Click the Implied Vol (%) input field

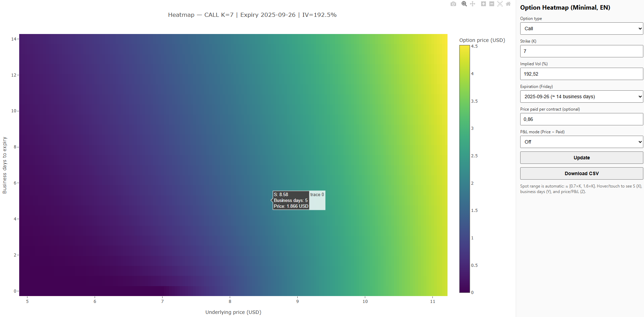(x=582, y=74)
